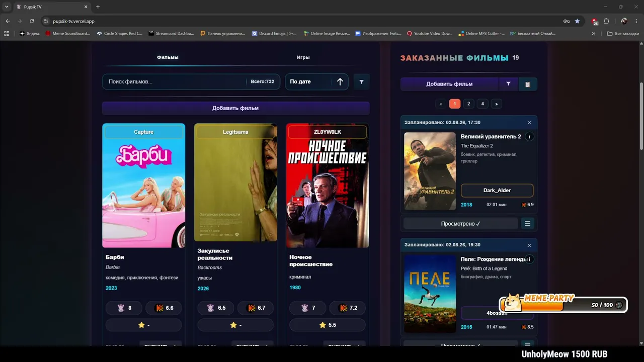
Task: Click the pig rating 6.5 badge on Закулисье реальности
Action: (x=216, y=308)
